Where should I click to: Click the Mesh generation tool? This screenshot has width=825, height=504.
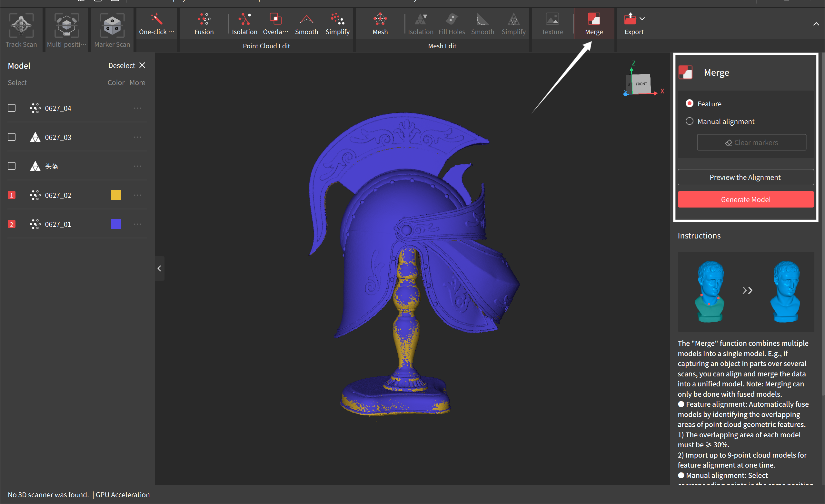(x=380, y=24)
